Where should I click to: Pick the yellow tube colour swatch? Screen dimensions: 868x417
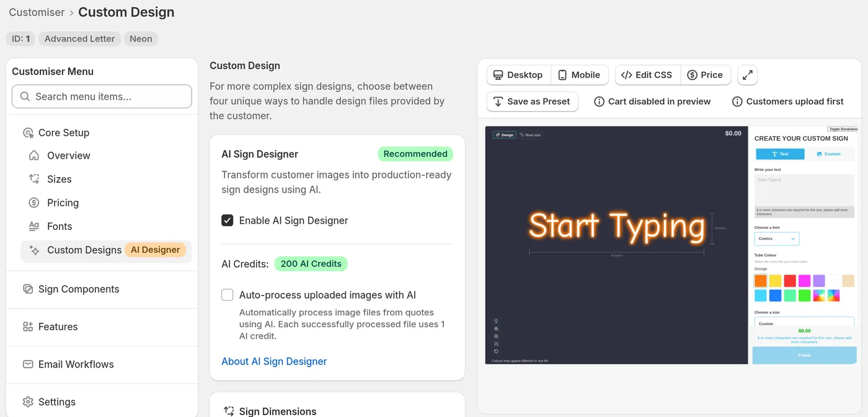(775, 281)
